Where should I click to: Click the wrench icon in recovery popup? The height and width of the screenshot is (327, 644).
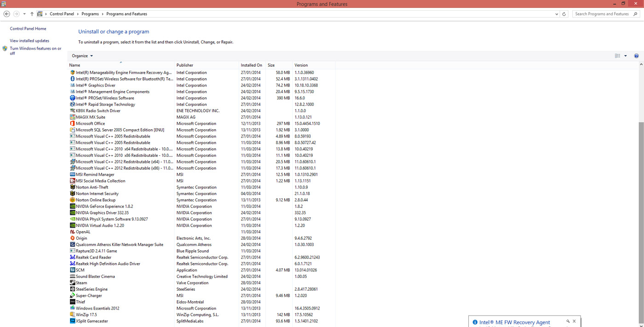pyautogui.click(x=568, y=321)
